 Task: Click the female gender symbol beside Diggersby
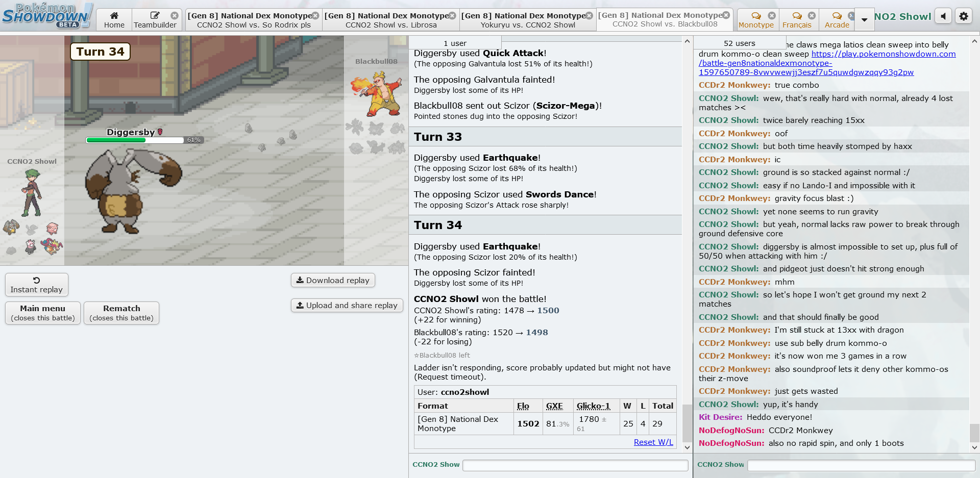[x=160, y=132]
